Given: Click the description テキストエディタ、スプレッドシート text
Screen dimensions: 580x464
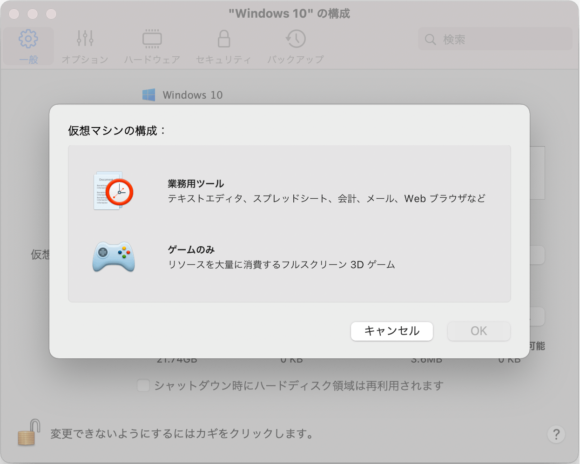Looking at the screenshot, I should (x=326, y=199).
